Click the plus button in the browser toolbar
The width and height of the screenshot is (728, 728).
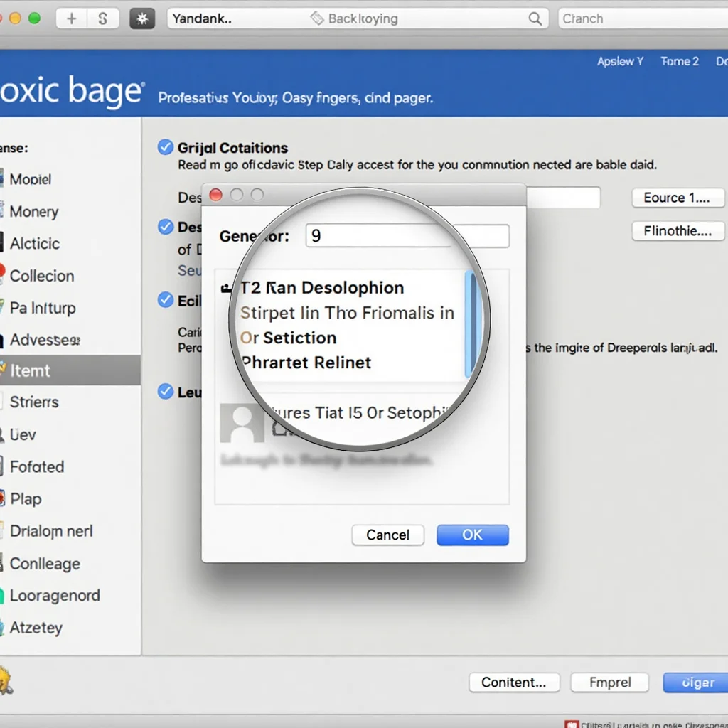coord(72,18)
